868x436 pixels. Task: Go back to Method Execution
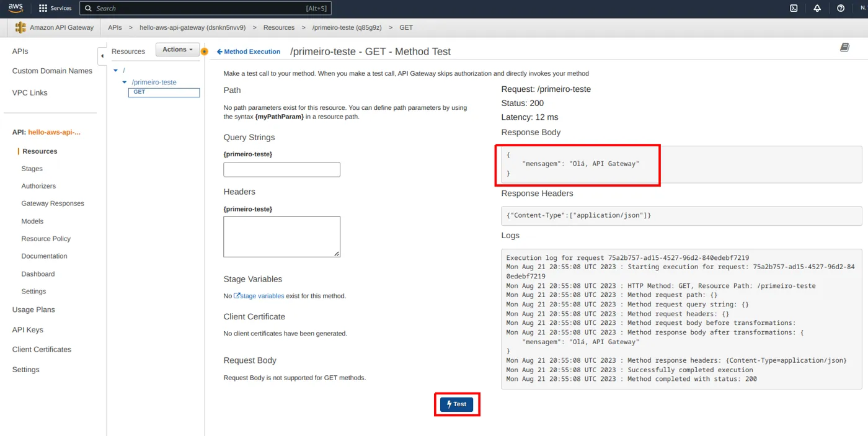tap(249, 51)
